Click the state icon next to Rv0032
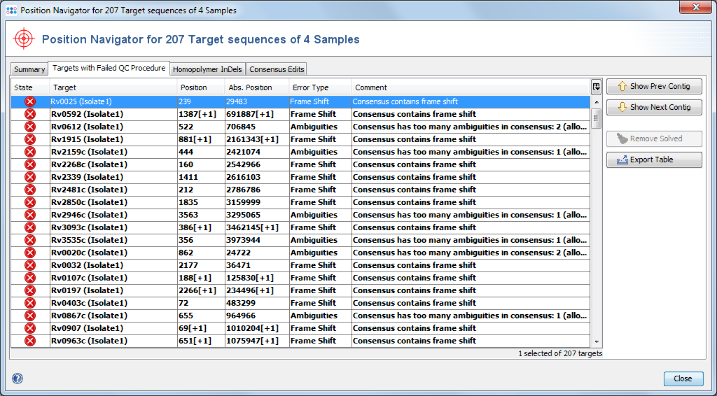This screenshot has width=717, height=396. pyautogui.click(x=30, y=265)
